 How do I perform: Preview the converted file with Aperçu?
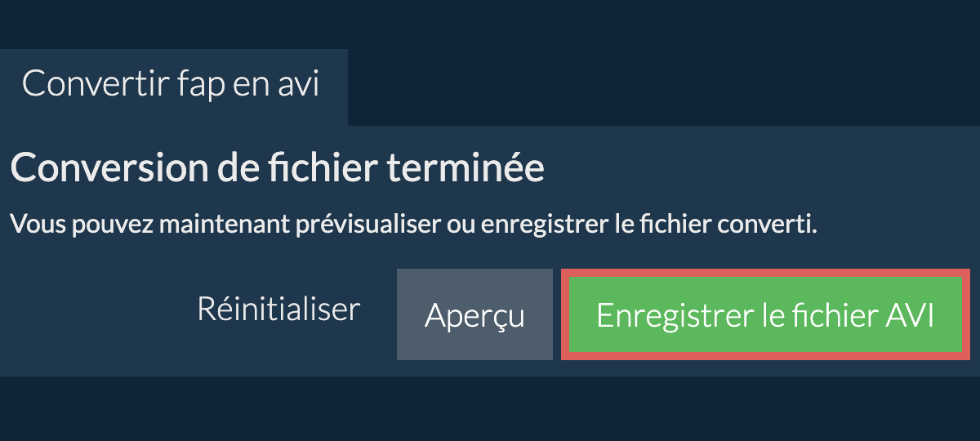(x=474, y=314)
